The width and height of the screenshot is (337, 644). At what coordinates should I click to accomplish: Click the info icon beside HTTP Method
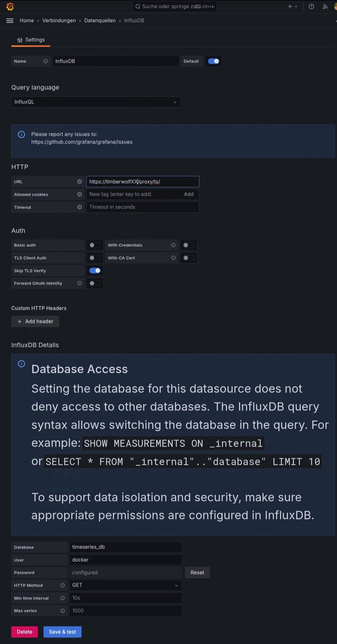(62, 585)
